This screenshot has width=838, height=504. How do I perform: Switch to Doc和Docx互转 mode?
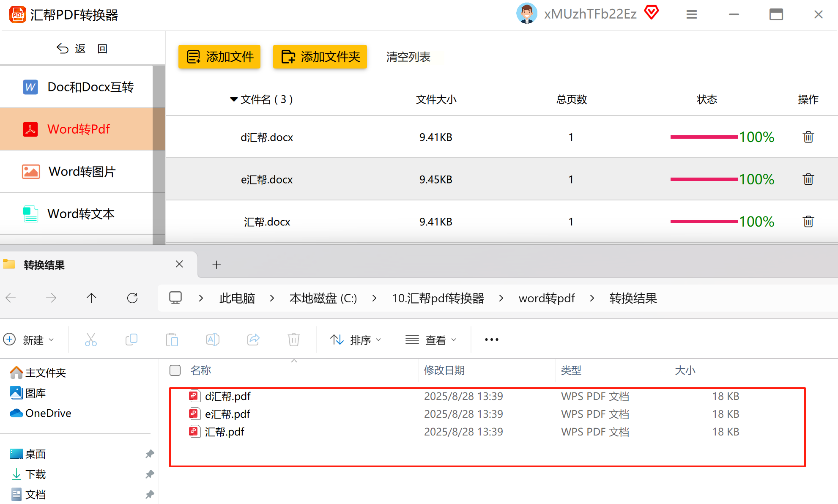tap(90, 87)
